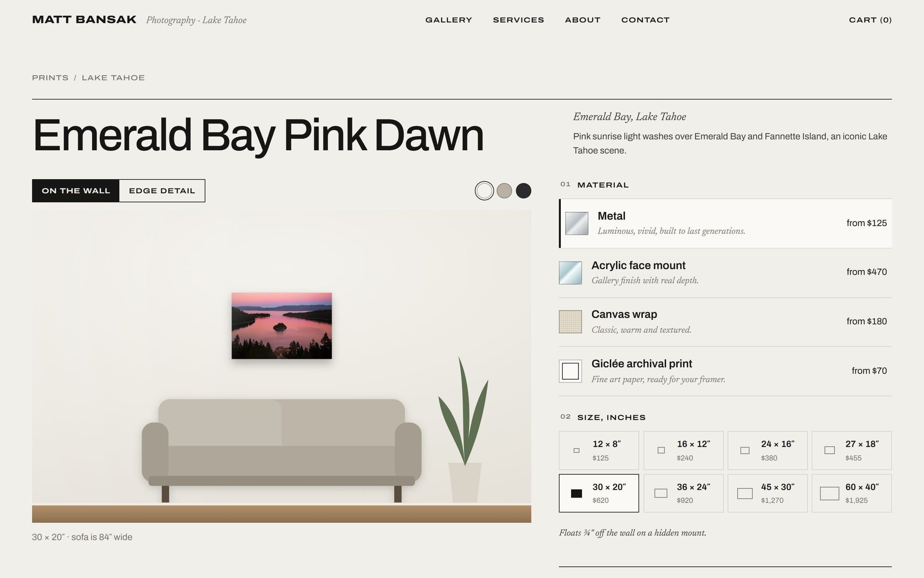
Task: Click the Giclée archival print paper icon
Action: 570,371
